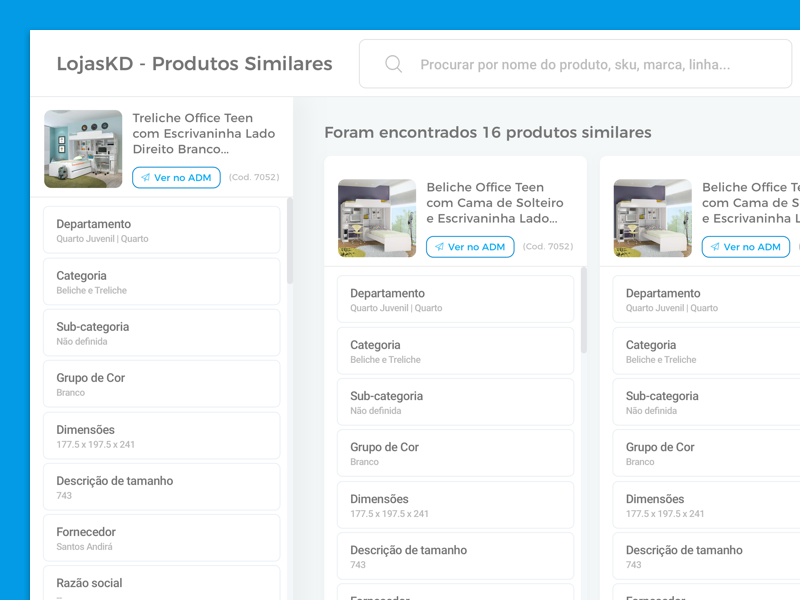Open the partially visible second Beliche card thumbnail
The width and height of the screenshot is (800, 600).
tap(653, 218)
